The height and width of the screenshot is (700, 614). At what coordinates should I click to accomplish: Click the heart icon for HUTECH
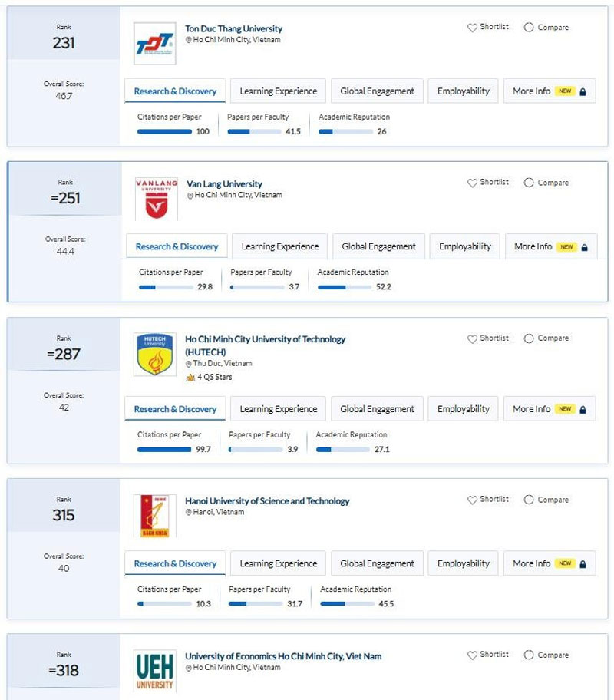tap(472, 338)
